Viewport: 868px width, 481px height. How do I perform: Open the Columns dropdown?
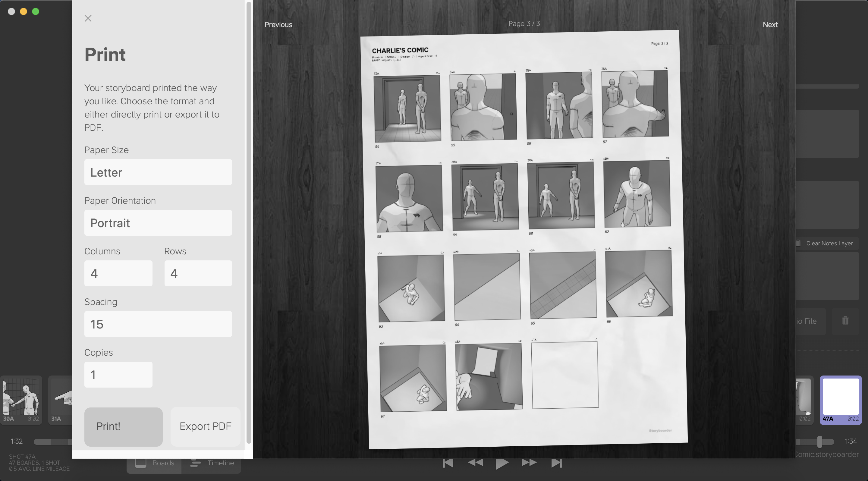[118, 273]
